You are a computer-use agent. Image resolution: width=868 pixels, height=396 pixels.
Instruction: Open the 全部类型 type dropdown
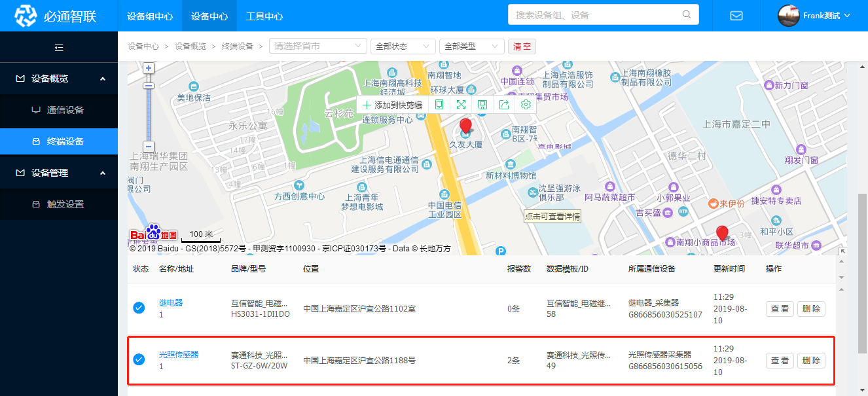click(x=471, y=46)
